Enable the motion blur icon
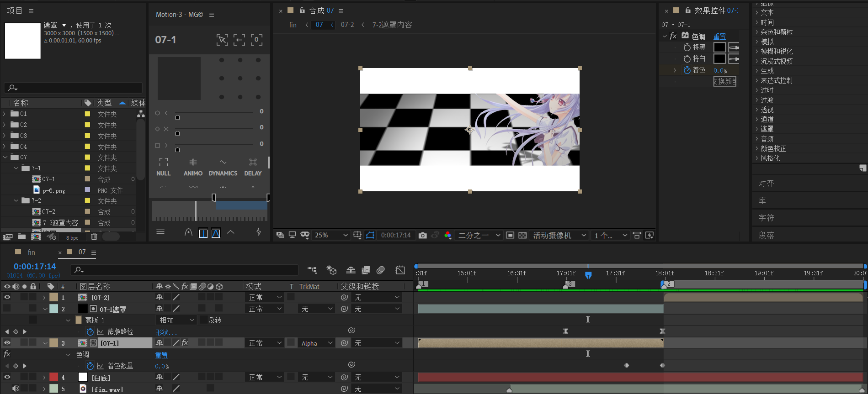This screenshot has height=394, width=868. (x=380, y=270)
